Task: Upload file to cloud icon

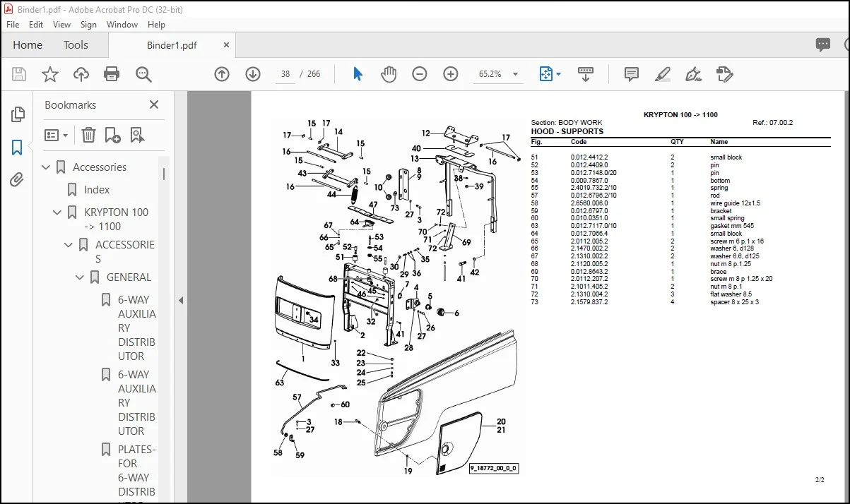Action: [81, 74]
